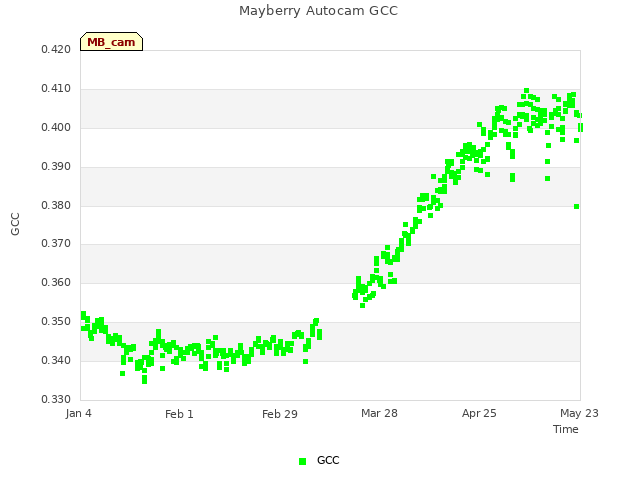
Task: Click the 0.360 y-axis value
Action: pyautogui.click(x=56, y=282)
